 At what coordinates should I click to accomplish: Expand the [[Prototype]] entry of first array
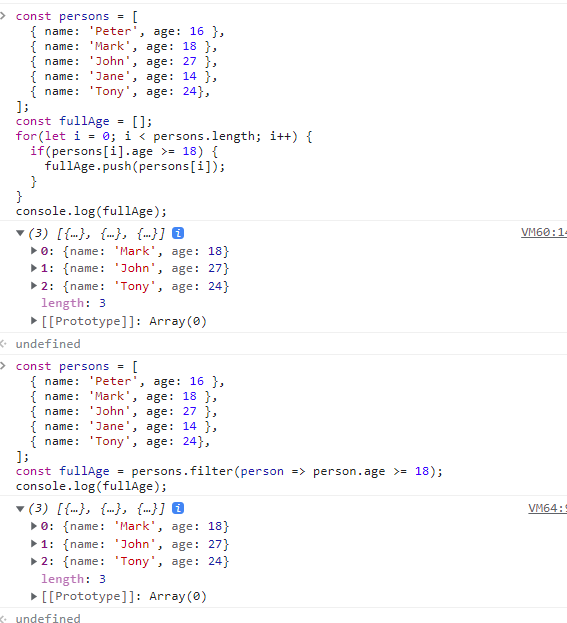pyautogui.click(x=34, y=321)
